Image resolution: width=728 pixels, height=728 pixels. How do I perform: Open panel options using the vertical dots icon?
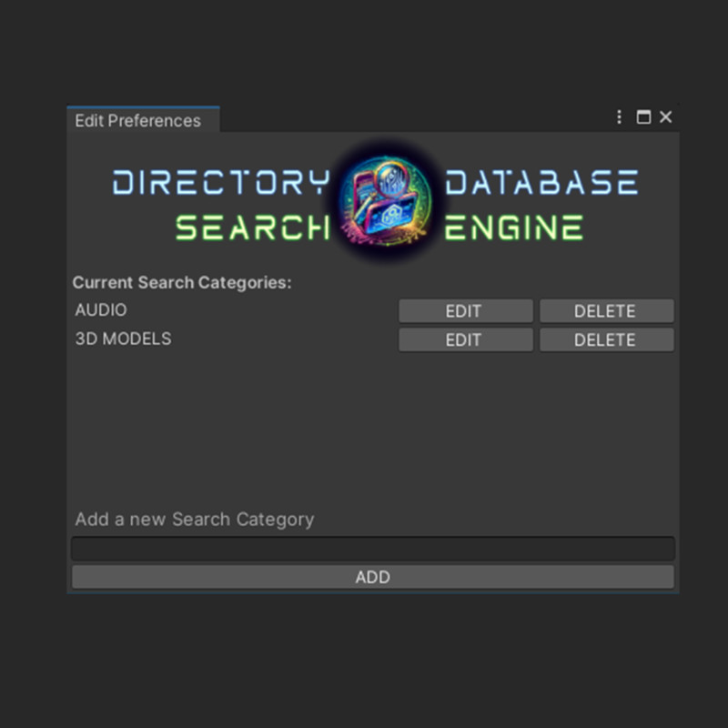coord(619,117)
